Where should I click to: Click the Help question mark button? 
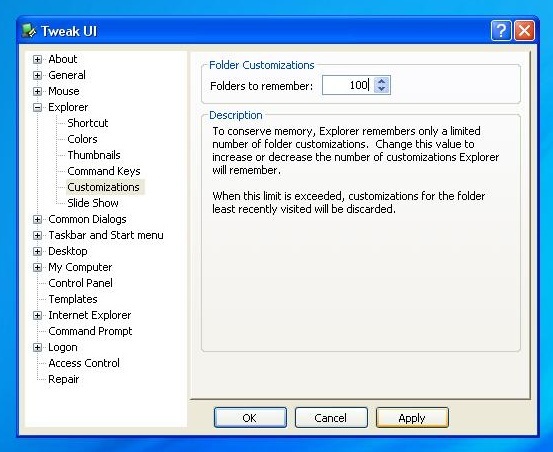click(501, 31)
